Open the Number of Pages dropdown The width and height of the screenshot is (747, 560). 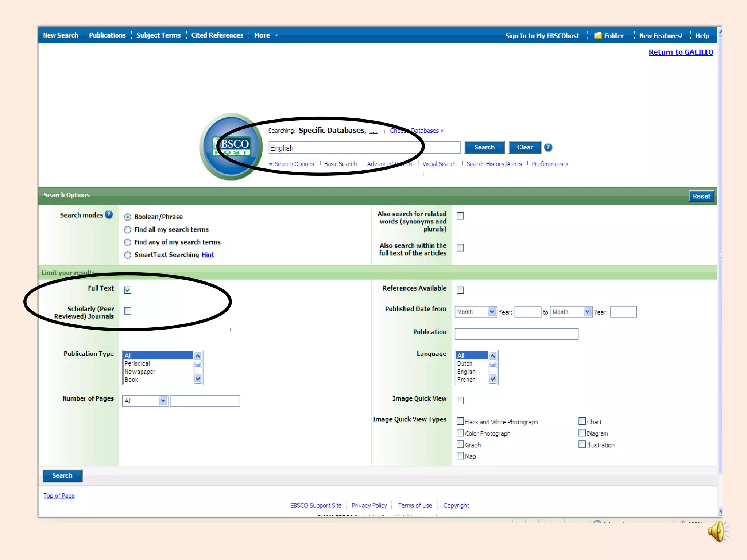point(163,401)
